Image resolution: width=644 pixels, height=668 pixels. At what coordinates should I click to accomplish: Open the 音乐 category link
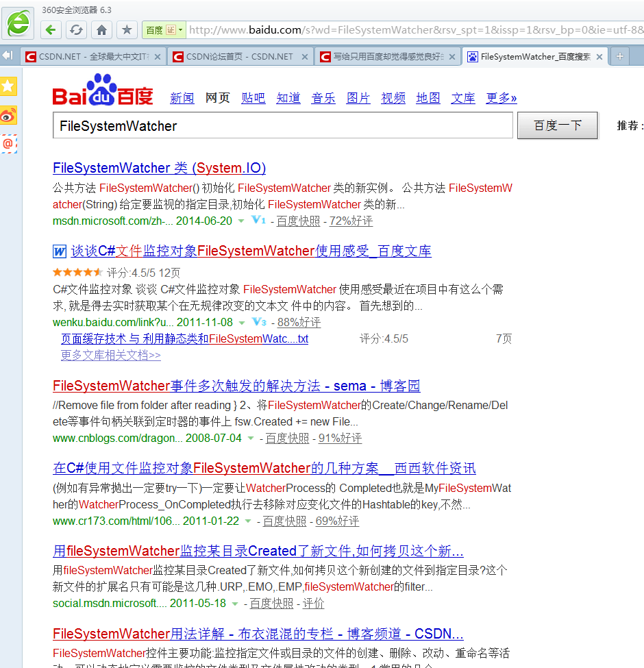[323, 98]
